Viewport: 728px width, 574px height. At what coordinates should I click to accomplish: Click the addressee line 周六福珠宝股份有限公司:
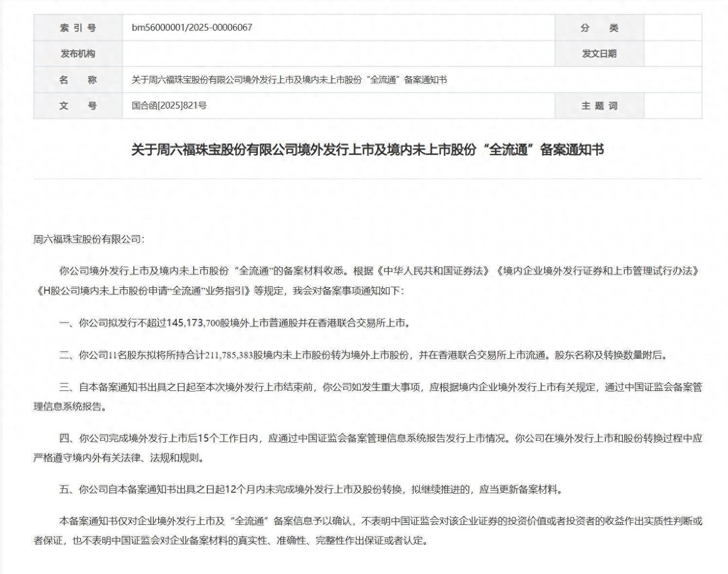coord(89,239)
